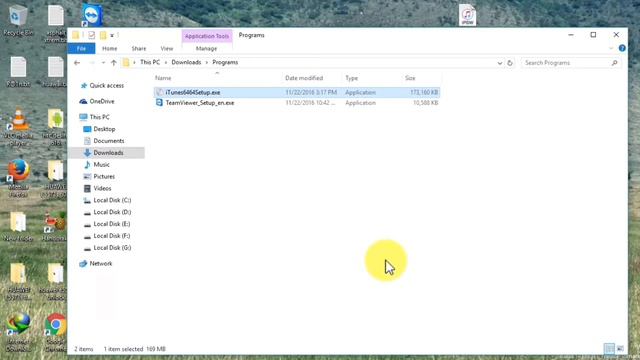Open Explorer Help question mark icon
640x360 pixels.
[622, 48]
